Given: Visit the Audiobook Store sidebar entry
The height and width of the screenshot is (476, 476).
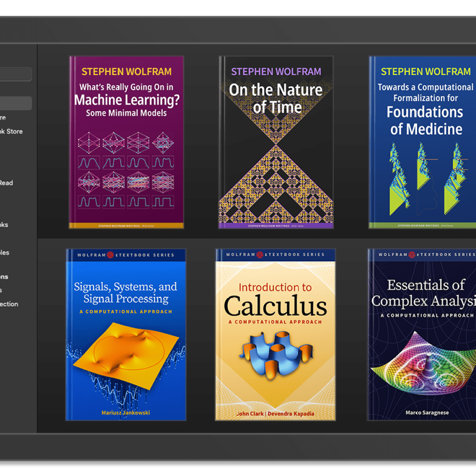Looking at the screenshot, I should tap(14, 132).
